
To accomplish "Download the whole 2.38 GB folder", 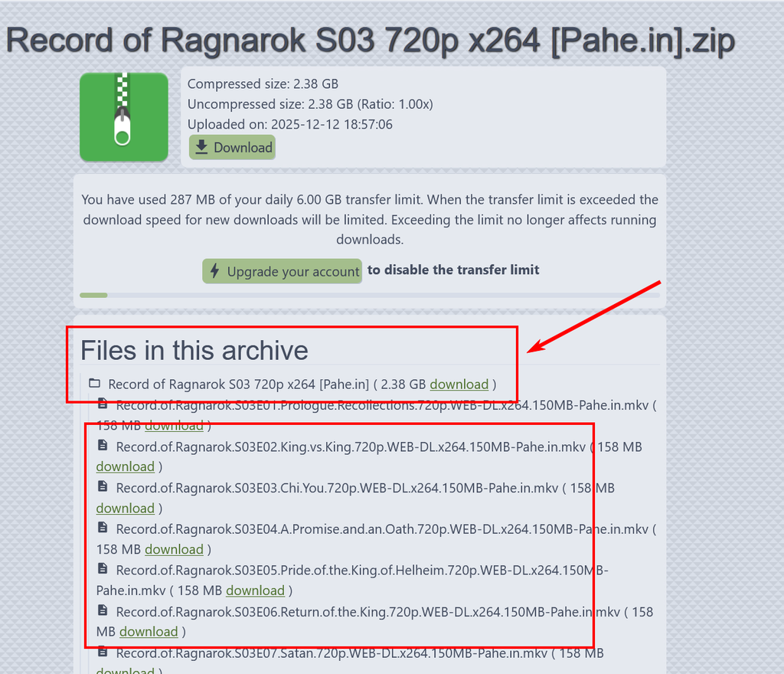I will click(x=459, y=384).
